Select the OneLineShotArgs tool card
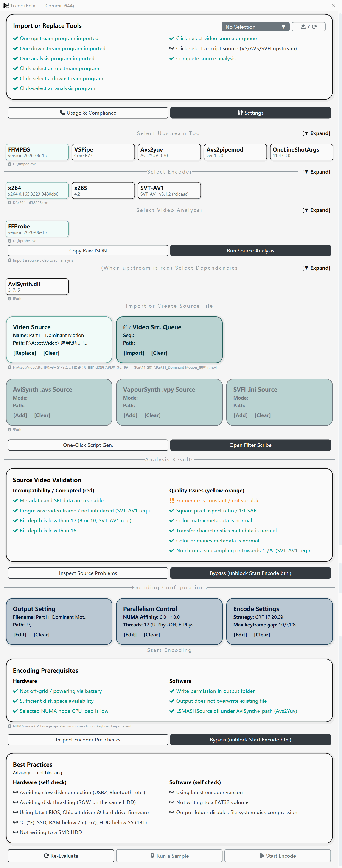 (x=302, y=152)
